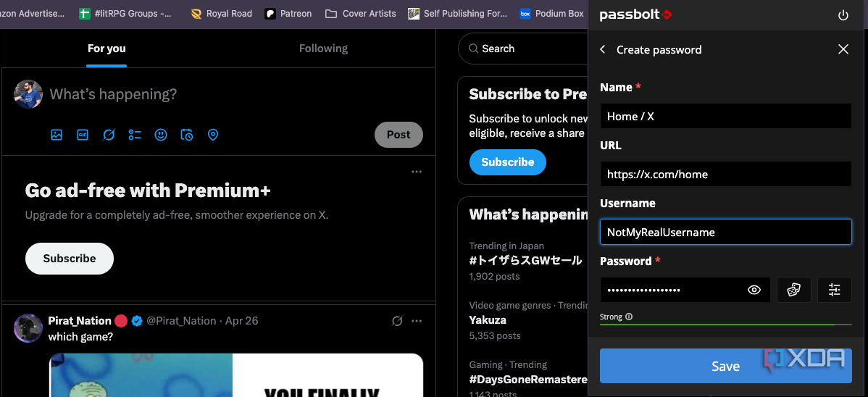Open Pirat_Nation's profile avatar

[x=28, y=327]
